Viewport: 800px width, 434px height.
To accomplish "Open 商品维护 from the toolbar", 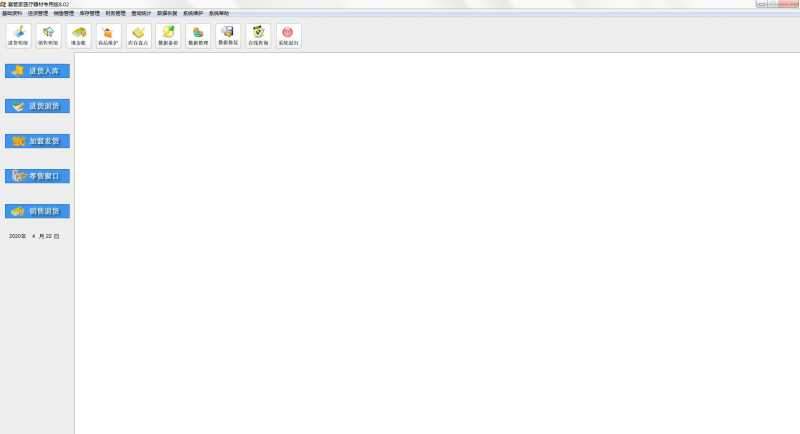I will click(108, 36).
